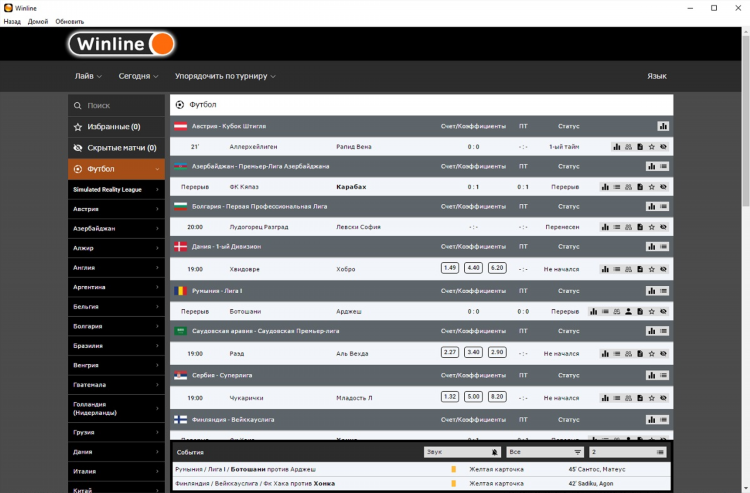
Task: Open player lineup icon for Ботошани match
Action: point(629,311)
